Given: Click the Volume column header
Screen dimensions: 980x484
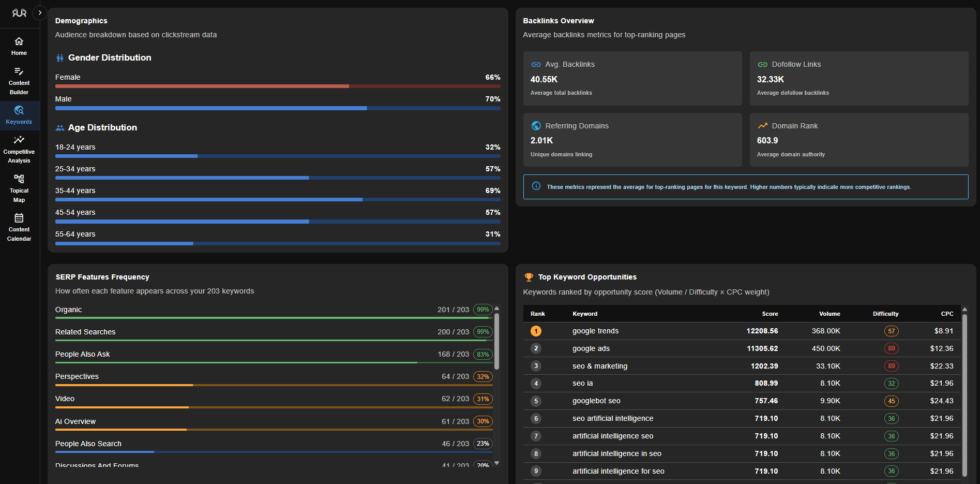Looking at the screenshot, I should pyautogui.click(x=829, y=314).
